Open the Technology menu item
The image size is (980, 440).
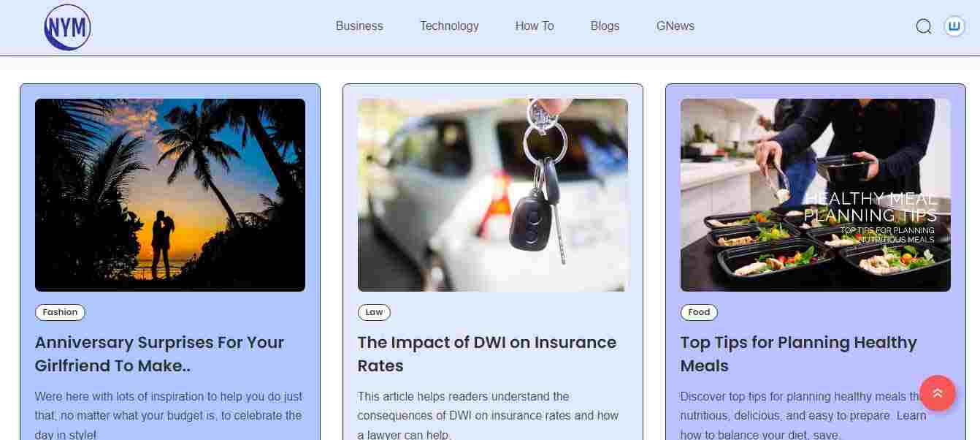[449, 26]
